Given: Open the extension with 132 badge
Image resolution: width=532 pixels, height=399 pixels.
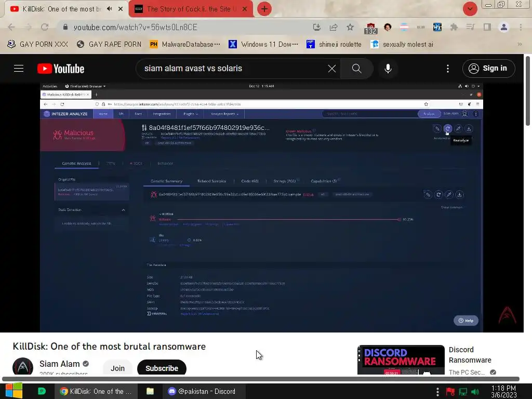Looking at the screenshot, I should (x=370, y=28).
